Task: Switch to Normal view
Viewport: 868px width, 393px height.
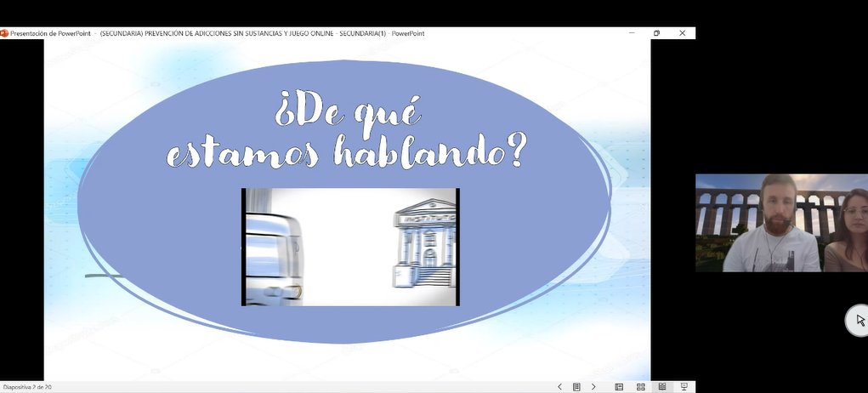Action: [619, 387]
